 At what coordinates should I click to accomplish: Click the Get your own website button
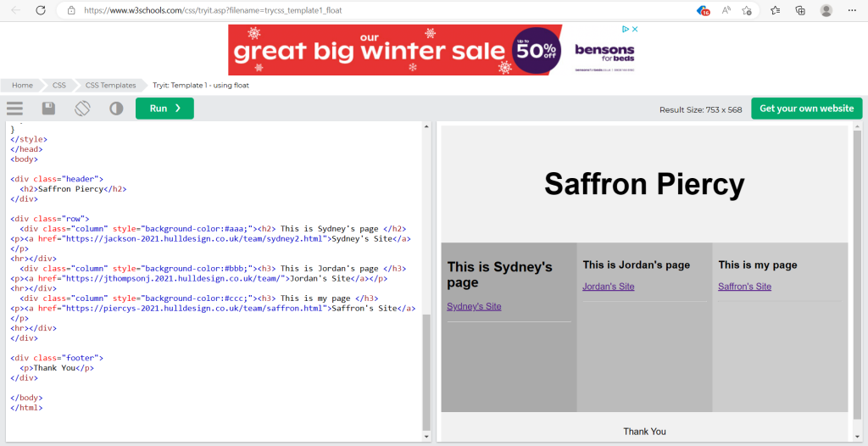pos(806,109)
